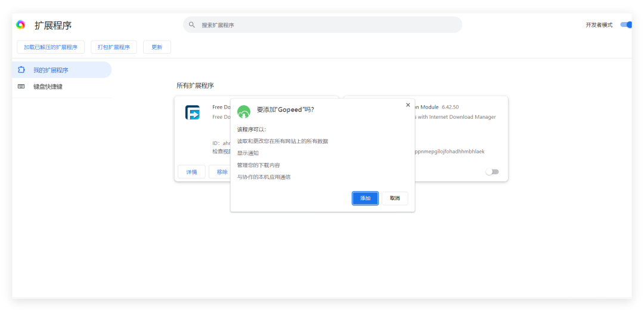Click the 该程序可以: label
This screenshot has width=644, height=311.
coord(252,129)
